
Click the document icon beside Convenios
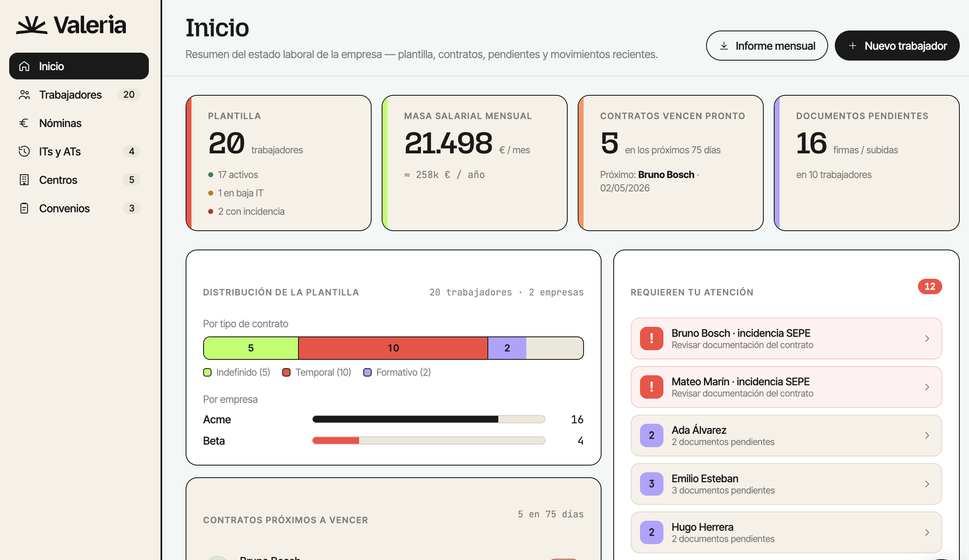click(x=24, y=208)
